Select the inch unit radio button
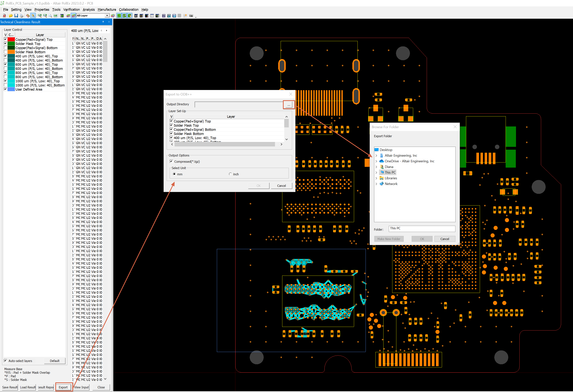The image size is (573, 392). 230,174
